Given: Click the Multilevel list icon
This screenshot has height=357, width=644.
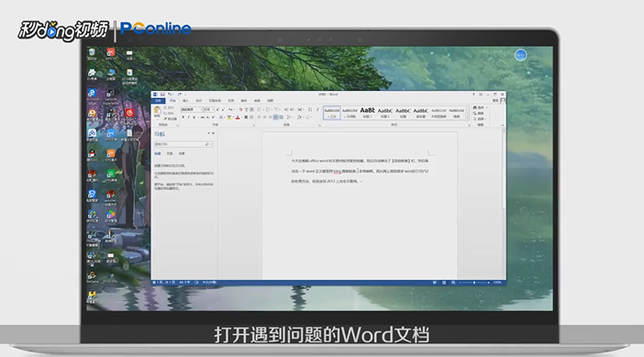Looking at the screenshot, I should coord(277,109).
